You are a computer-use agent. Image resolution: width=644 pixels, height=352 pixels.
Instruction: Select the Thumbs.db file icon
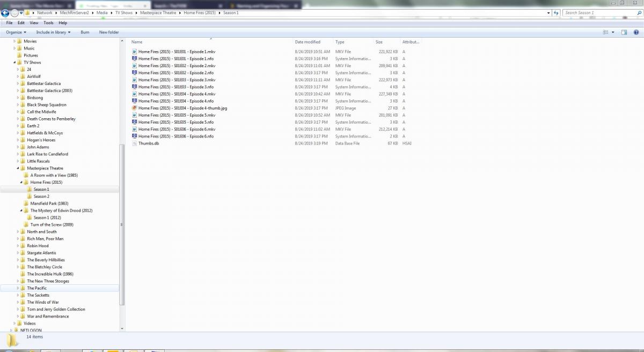[x=135, y=143]
